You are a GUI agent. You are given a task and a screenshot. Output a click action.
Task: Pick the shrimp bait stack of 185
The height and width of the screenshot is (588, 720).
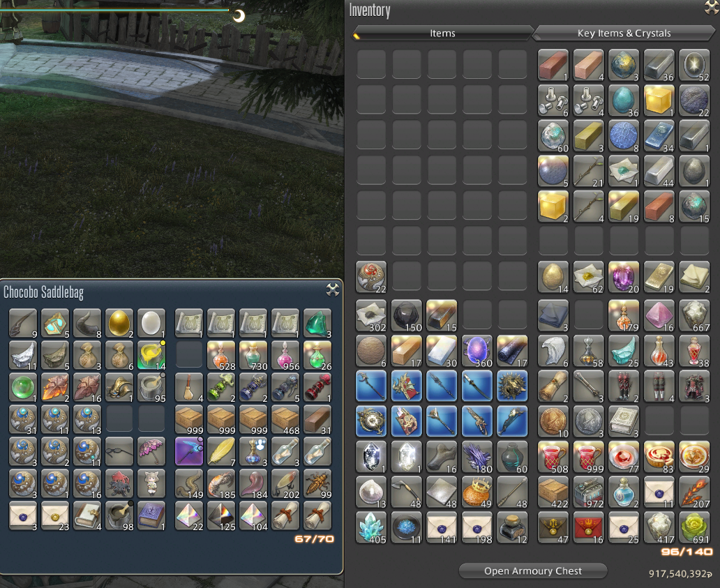point(221,484)
